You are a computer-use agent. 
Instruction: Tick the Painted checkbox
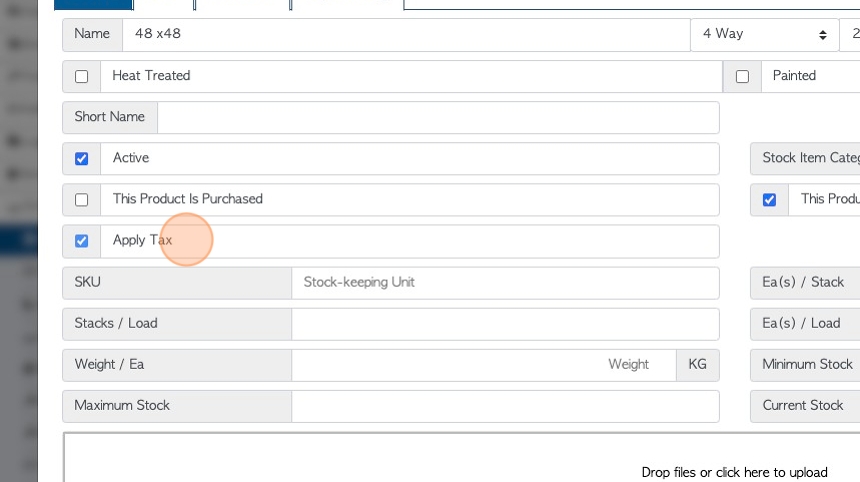click(742, 77)
